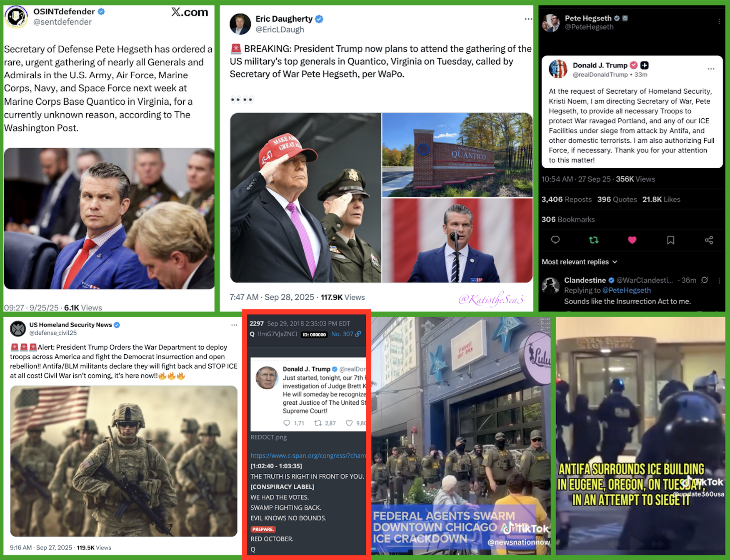
Task: Click the @PeteHegseth mention in Clandestine's reply
Action: (x=626, y=291)
